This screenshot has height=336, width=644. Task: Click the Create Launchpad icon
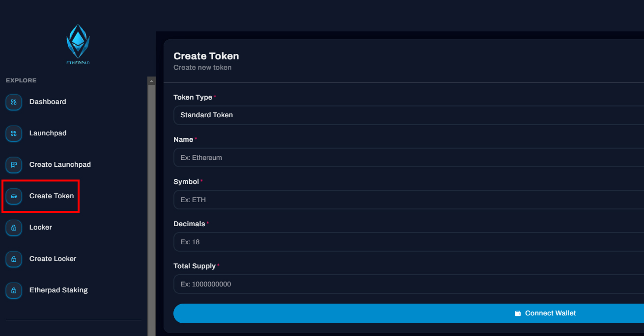pos(14,165)
